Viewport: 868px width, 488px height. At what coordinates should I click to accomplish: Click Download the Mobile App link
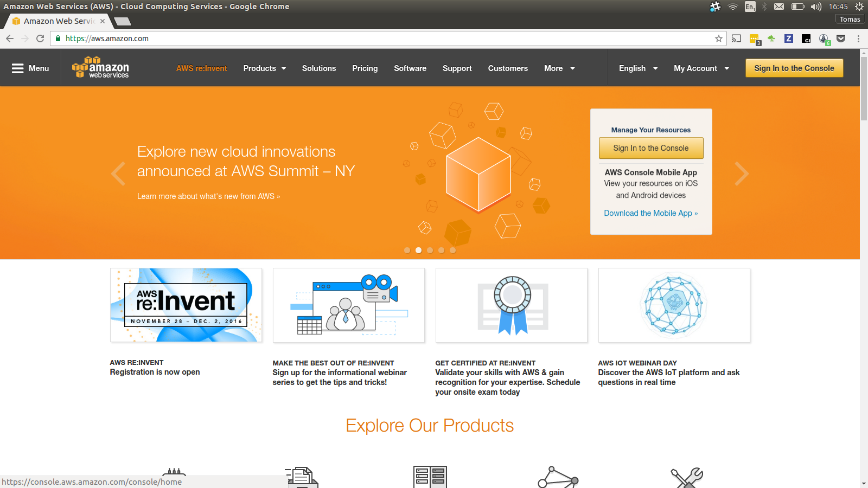(x=651, y=213)
